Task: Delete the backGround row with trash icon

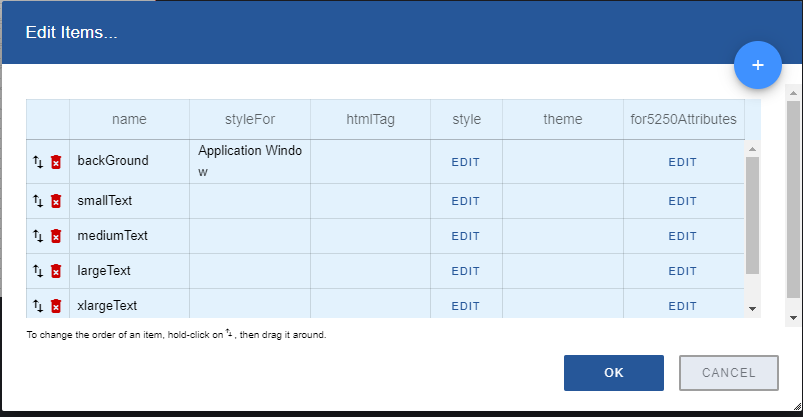Action: (x=56, y=161)
